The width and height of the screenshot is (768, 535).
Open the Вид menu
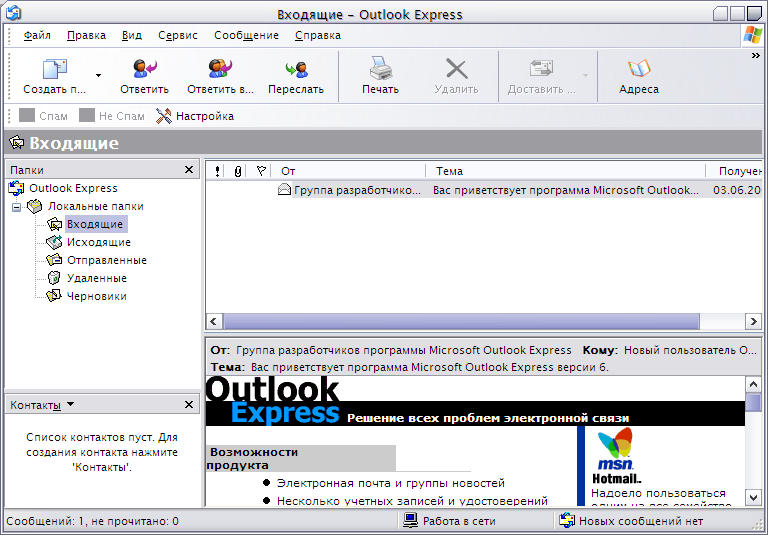pyautogui.click(x=132, y=35)
